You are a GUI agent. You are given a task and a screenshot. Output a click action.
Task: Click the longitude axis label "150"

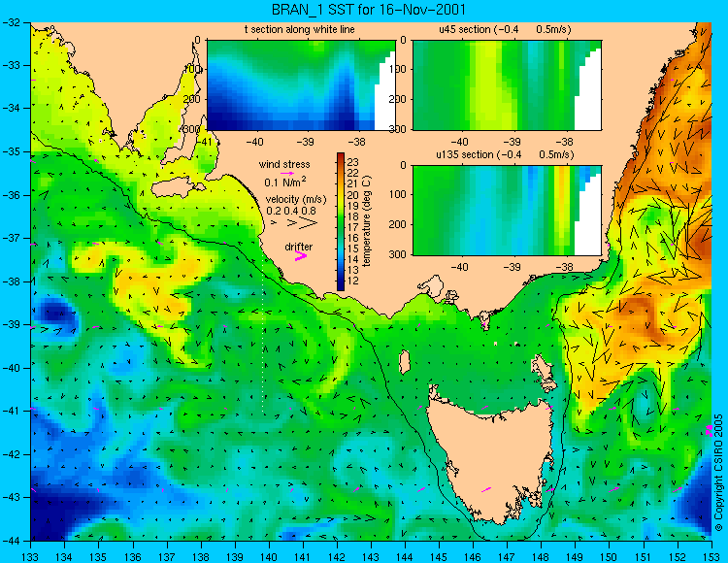[x=609, y=557]
